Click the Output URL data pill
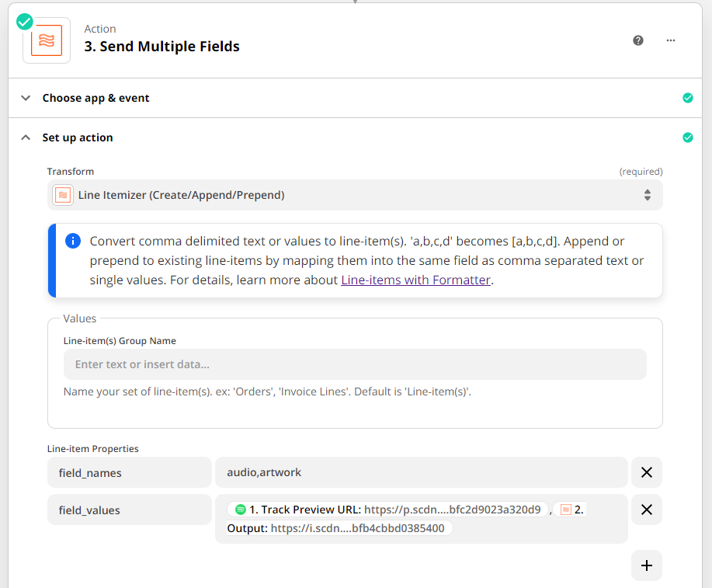Viewport: 712px width, 588px height. (339, 528)
